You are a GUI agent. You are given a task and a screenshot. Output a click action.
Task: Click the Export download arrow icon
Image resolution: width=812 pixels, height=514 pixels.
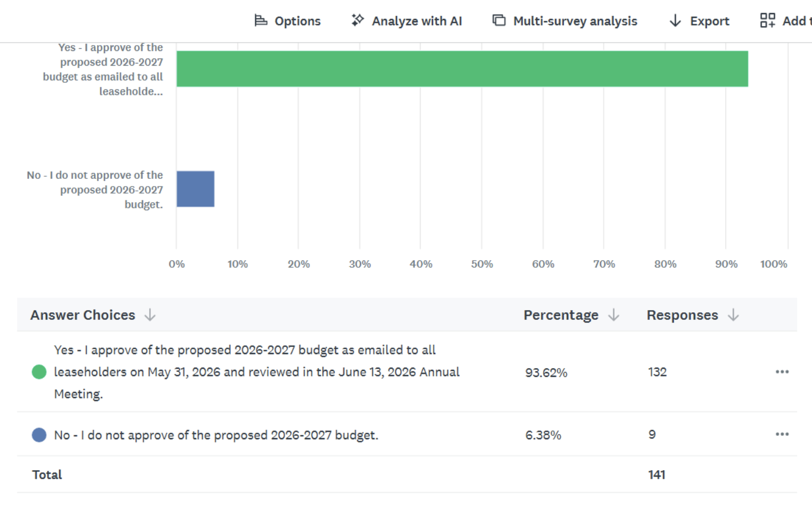[675, 21]
